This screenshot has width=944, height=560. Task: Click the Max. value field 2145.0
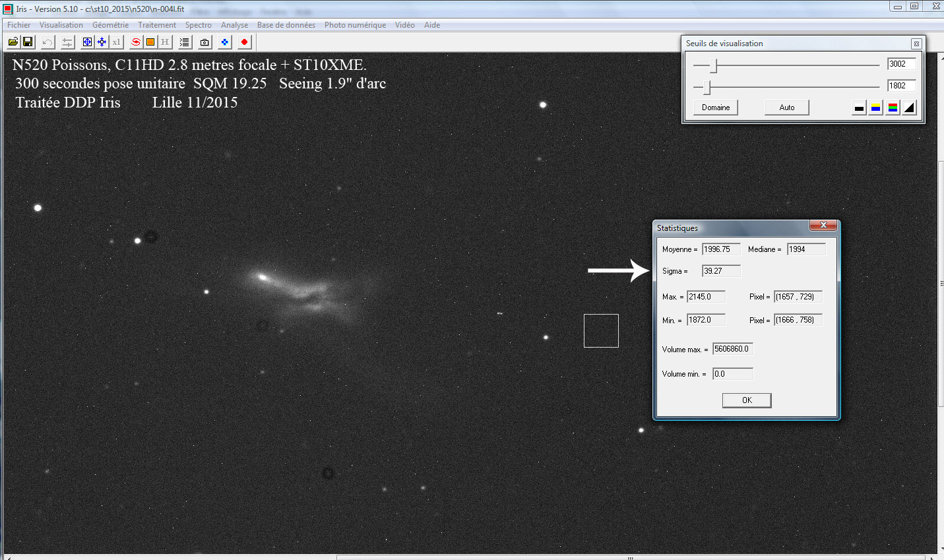tap(707, 297)
